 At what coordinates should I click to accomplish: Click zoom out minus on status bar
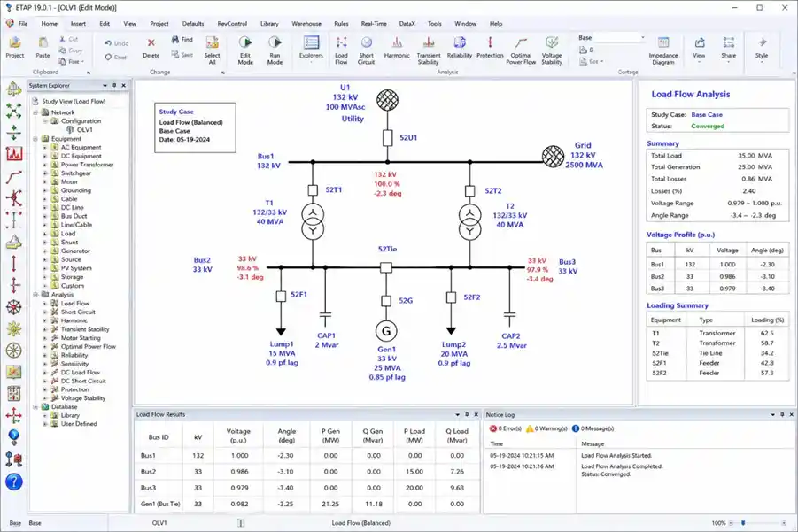pos(732,523)
